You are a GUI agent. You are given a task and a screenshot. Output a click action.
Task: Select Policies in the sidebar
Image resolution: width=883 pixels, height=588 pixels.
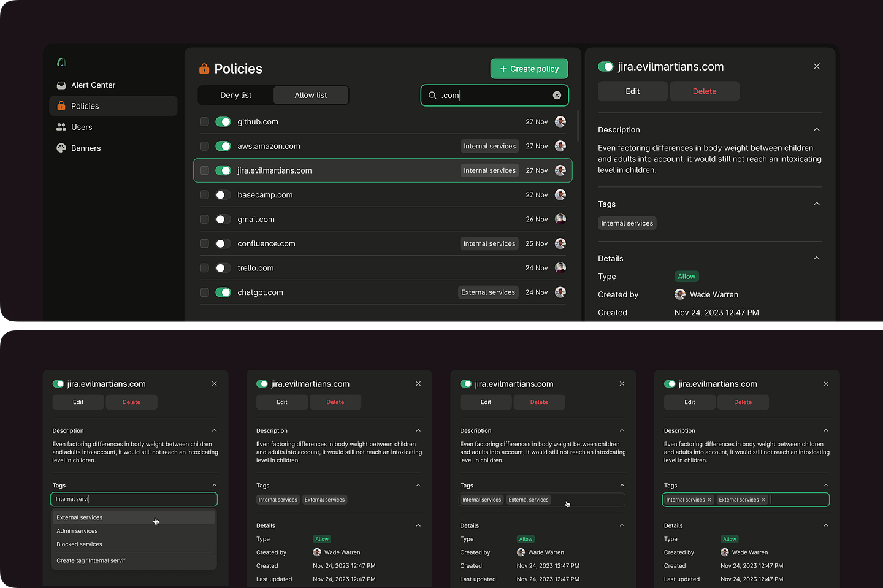[x=113, y=106]
